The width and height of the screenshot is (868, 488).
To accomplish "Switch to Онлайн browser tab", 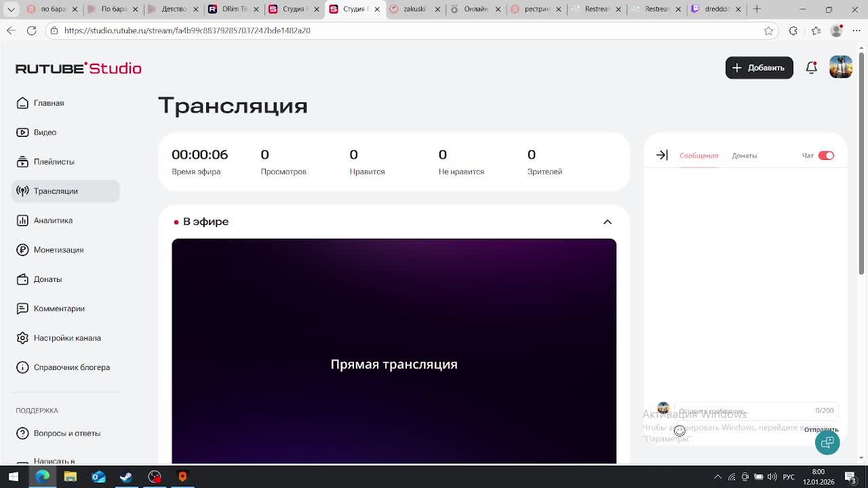I will point(475,9).
